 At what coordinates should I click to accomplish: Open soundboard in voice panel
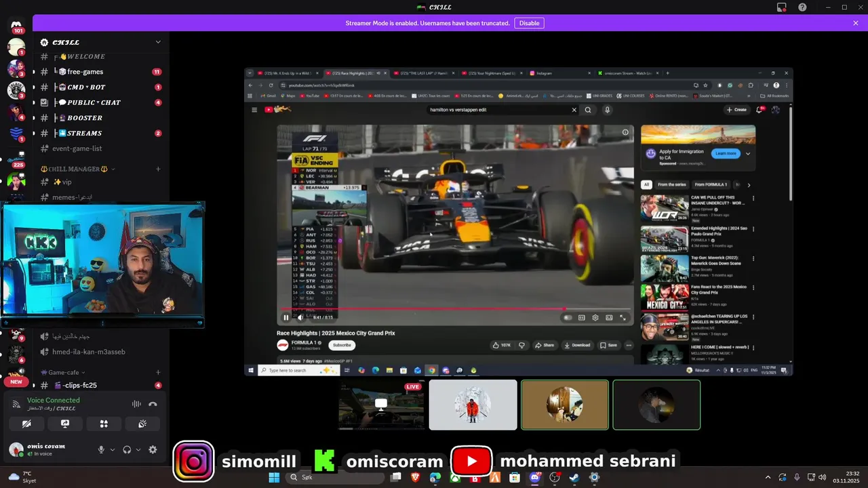(x=142, y=424)
